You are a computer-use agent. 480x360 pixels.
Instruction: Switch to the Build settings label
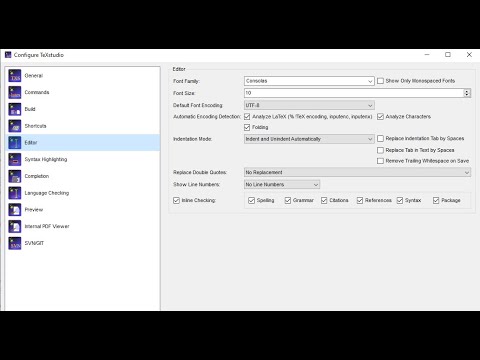[x=30, y=109]
